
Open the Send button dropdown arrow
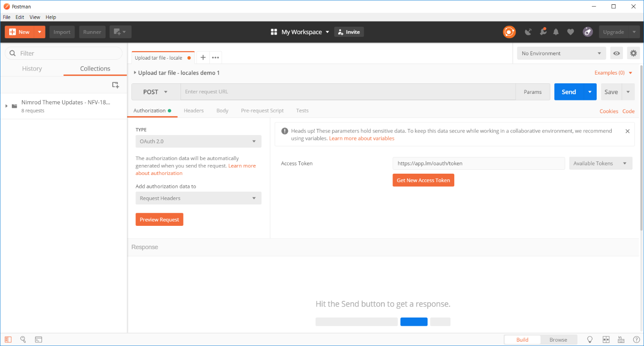click(590, 92)
